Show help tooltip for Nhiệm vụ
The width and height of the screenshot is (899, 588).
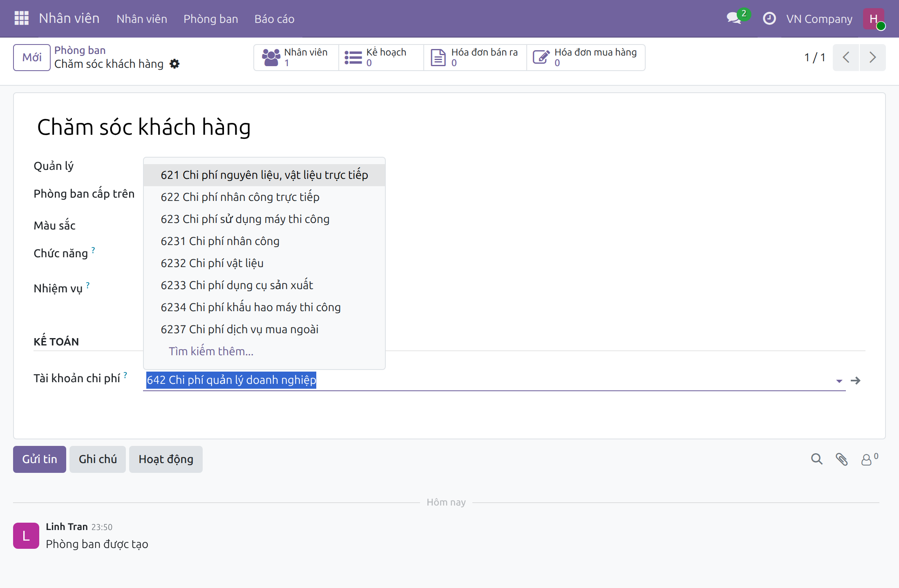[x=88, y=285]
